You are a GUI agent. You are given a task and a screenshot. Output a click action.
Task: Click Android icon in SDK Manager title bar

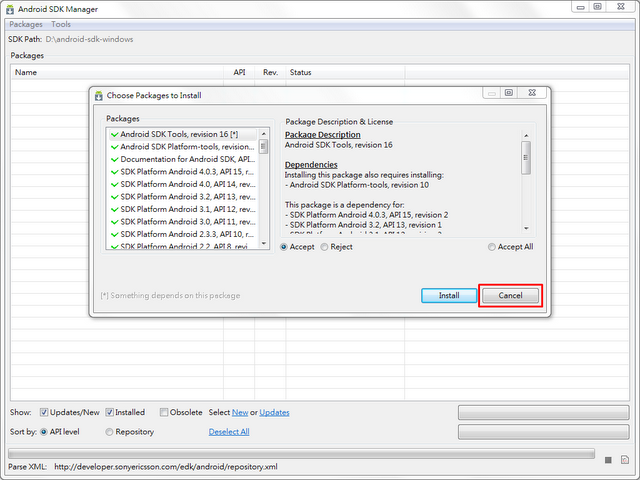click(10, 9)
